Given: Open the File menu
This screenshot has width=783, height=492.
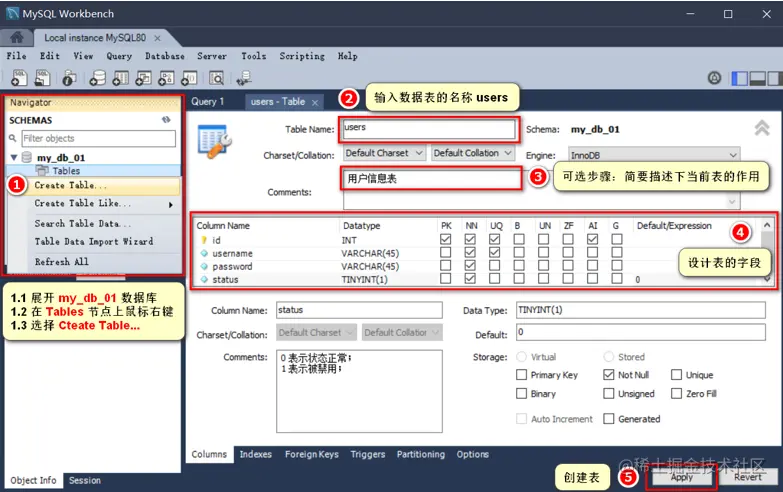Looking at the screenshot, I should (x=16, y=56).
